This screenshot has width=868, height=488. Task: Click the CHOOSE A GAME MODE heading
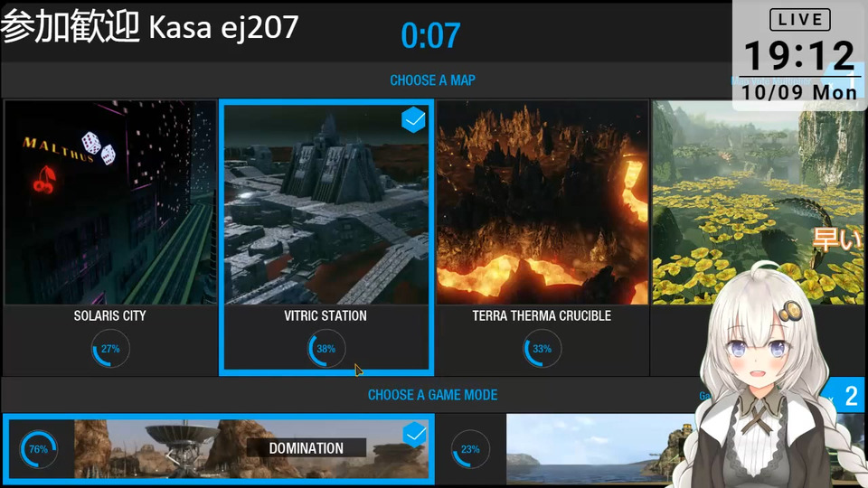pos(433,395)
